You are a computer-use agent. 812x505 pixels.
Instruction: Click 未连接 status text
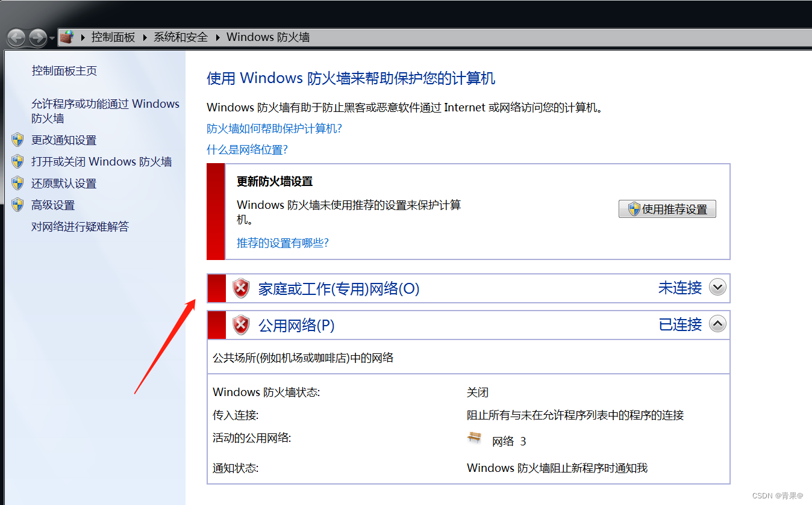click(680, 288)
